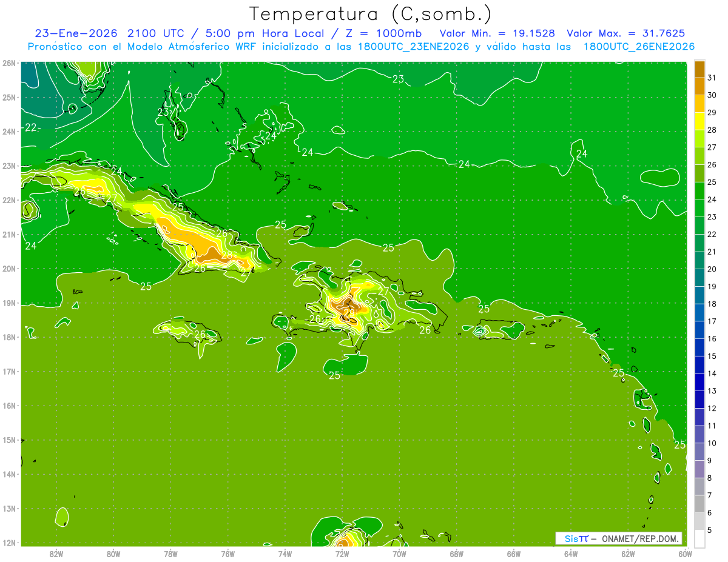Click the 74W longitude axis label
The height and width of the screenshot is (562, 728).
click(x=285, y=554)
